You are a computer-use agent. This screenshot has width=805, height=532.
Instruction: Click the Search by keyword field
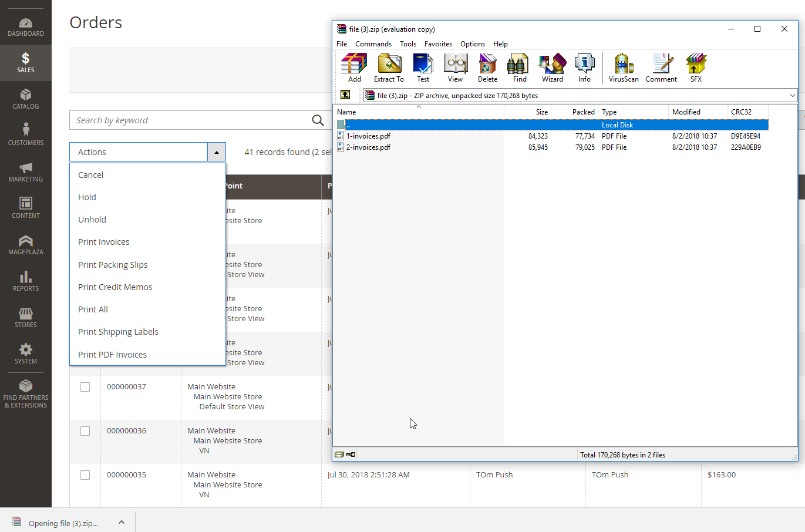pos(191,120)
